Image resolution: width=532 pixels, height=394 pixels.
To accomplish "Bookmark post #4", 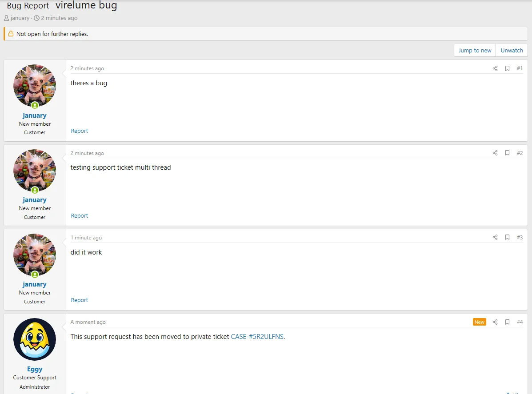I will coord(507,322).
